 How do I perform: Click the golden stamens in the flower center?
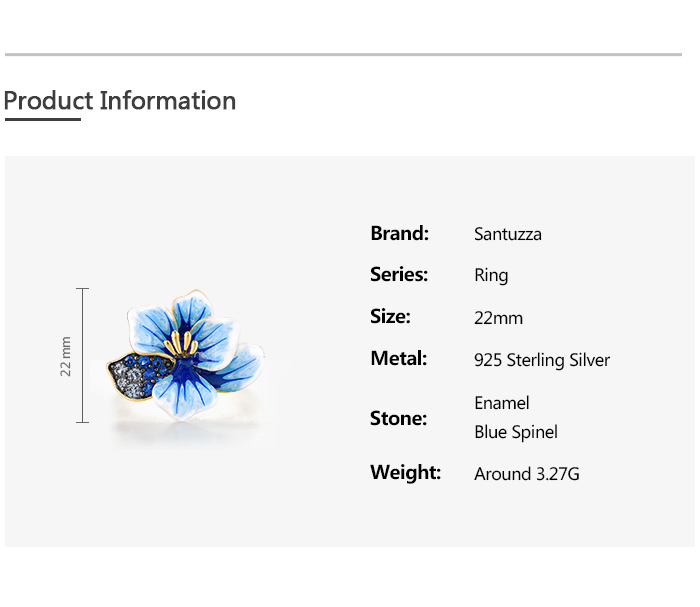point(185,342)
